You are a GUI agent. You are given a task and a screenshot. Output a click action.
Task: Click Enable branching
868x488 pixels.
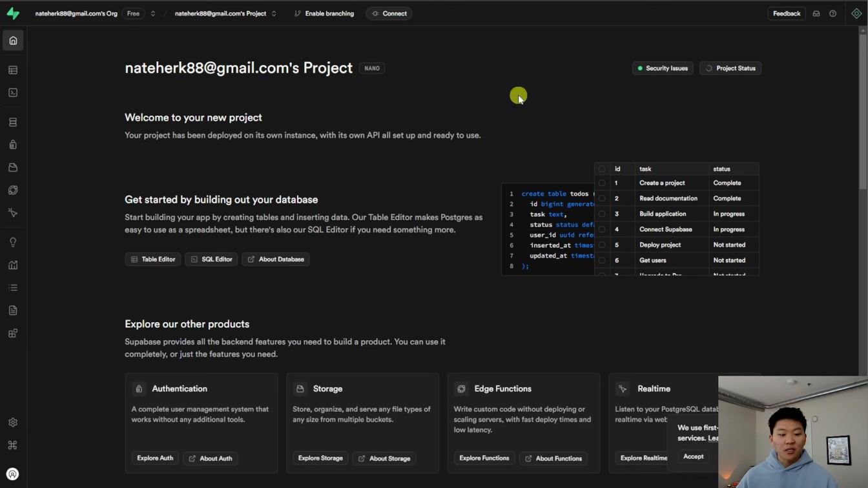(324, 14)
